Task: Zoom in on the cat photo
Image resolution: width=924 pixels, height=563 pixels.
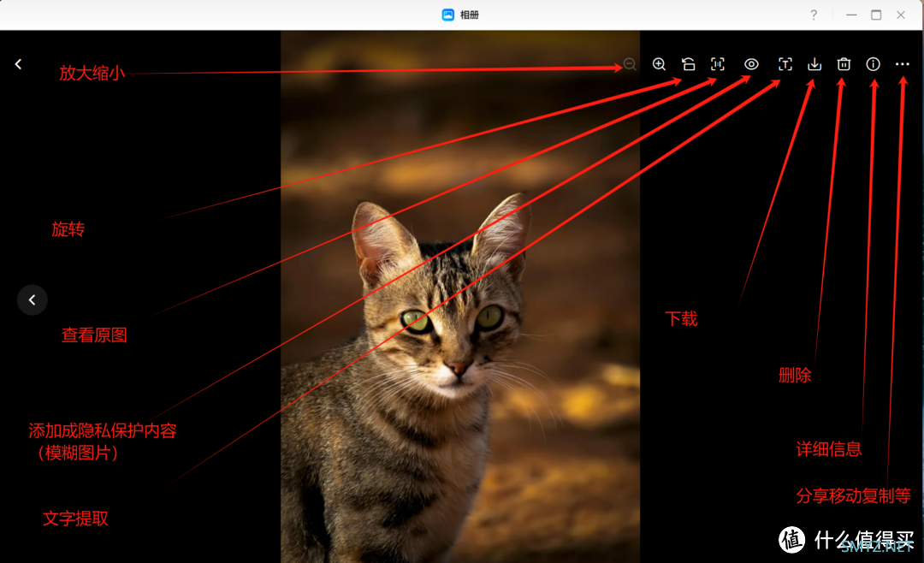Action: point(659,64)
